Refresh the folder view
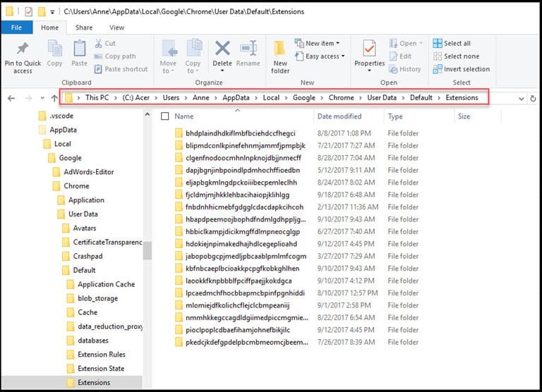Screen dimensions: 542x392 [533, 99]
